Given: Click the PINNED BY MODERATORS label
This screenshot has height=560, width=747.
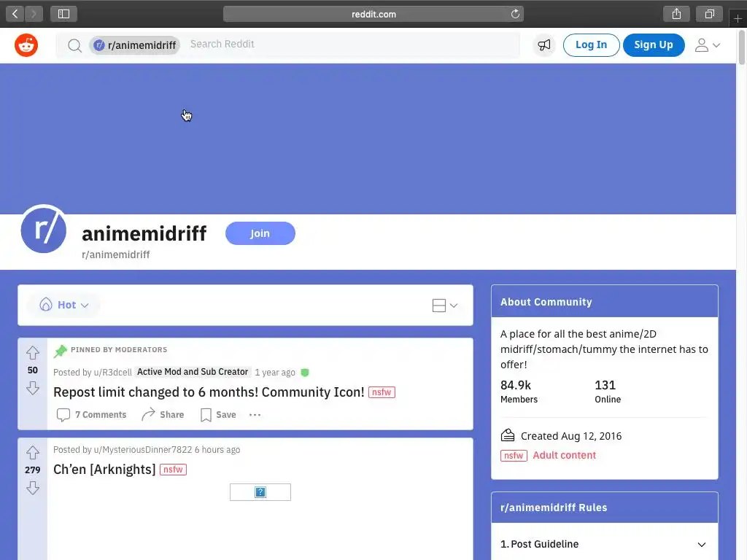Looking at the screenshot, I should tap(119, 349).
